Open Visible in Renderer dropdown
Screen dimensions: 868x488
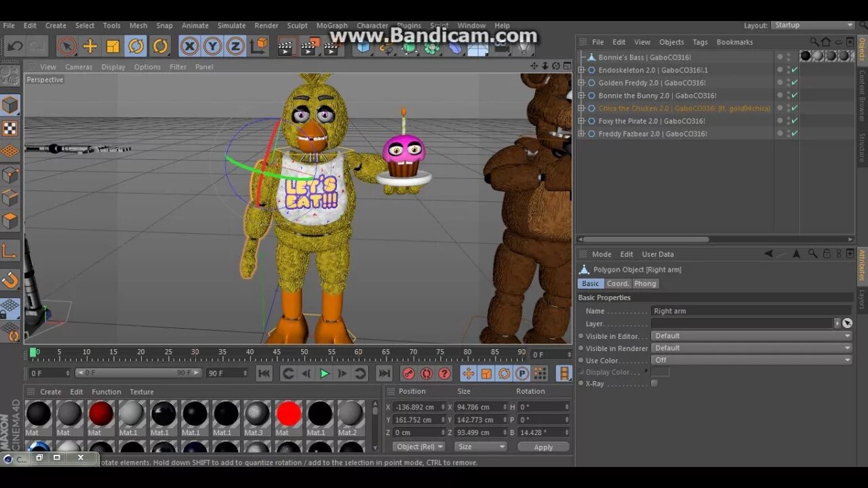(x=751, y=348)
